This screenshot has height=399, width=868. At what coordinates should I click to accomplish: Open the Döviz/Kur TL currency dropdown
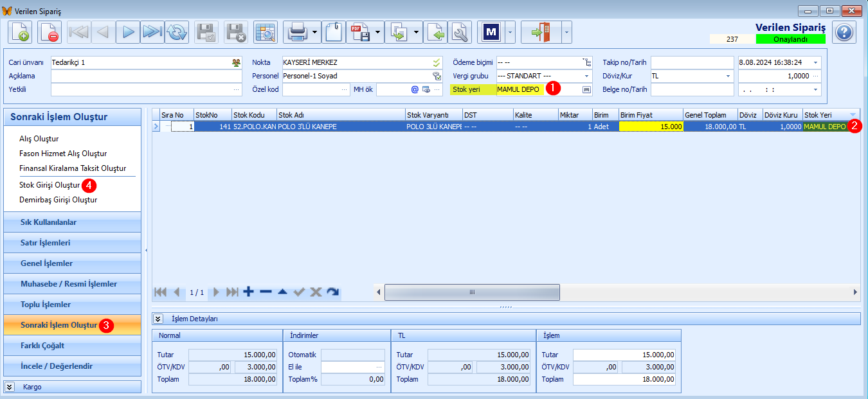tap(728, 76)
